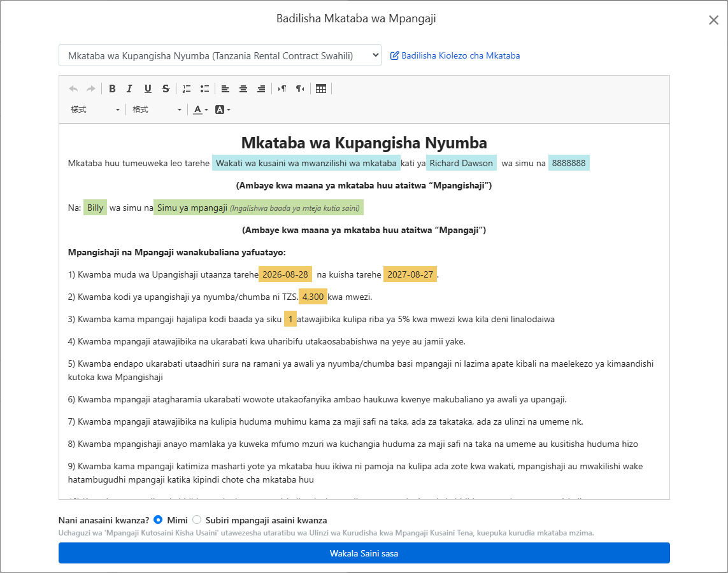Set left-to-right text direction
Image resolution: width=728 pixels, height=573 pixels.
coord(282,88)
